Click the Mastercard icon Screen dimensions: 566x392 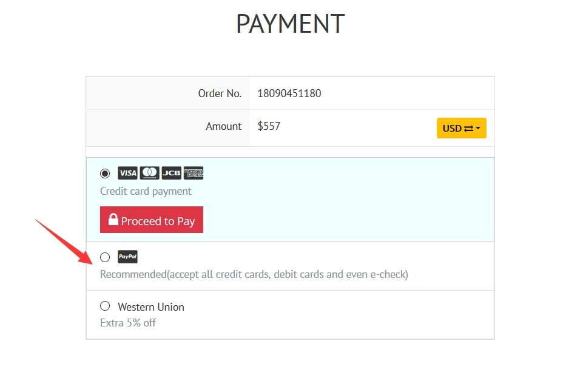coord(149,173)
